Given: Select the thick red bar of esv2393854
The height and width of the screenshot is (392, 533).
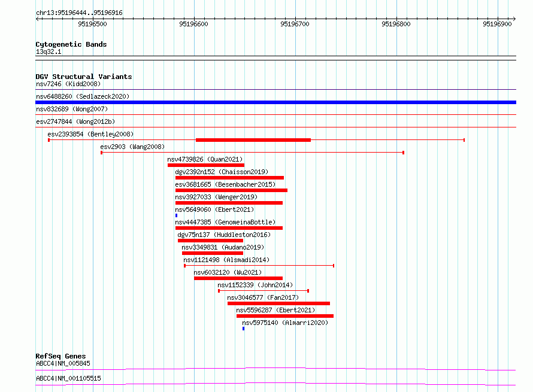Looking at the screenshot, I should 253,140.
